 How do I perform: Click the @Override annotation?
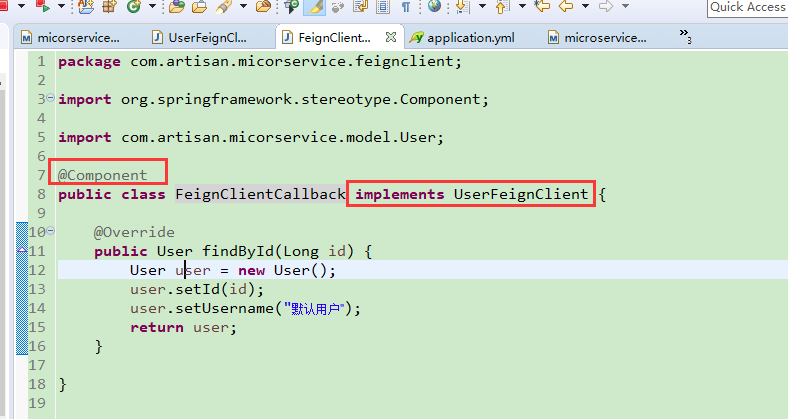[134, 232]
